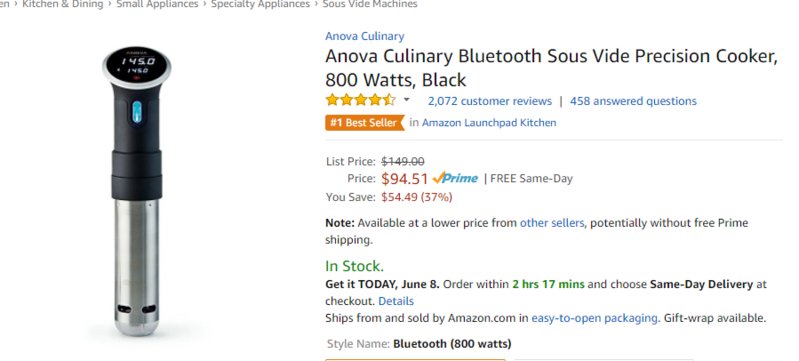Open Amazon Launchpad Kitchen category link
The image size is (799, 361).
(x=489, y=122)
